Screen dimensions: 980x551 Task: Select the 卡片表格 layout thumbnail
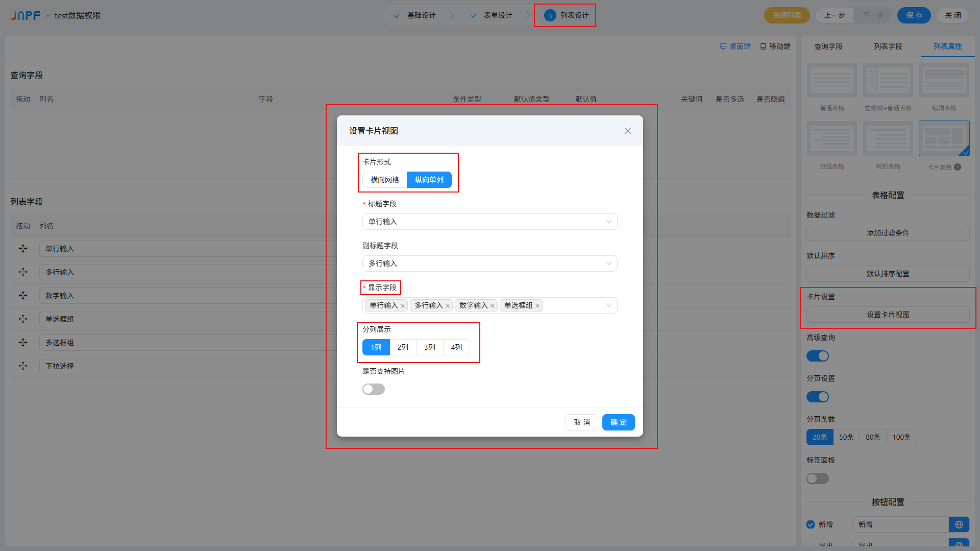coord(944,138)
